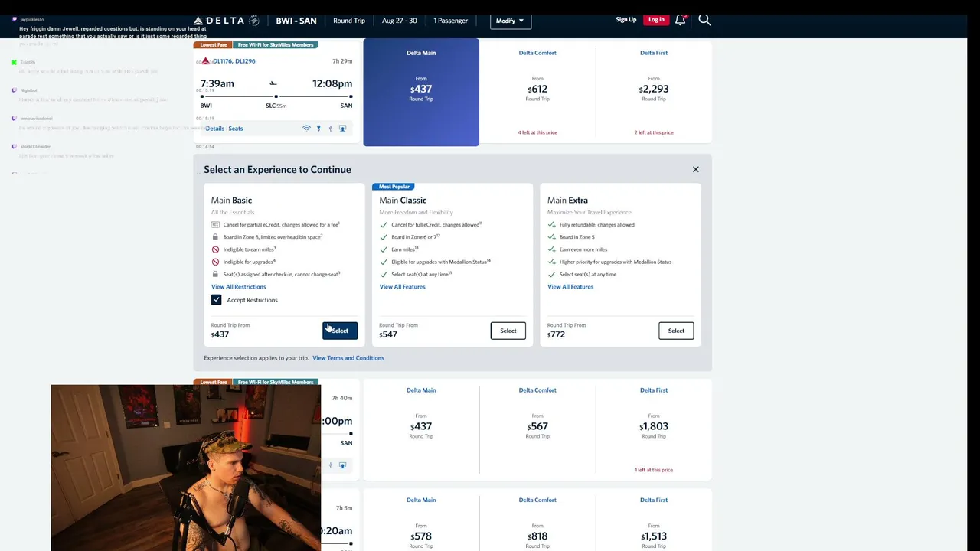Click the power icon on the 7h 40m flight
This screenshot has width=980, height=551.
pos(331,465)
